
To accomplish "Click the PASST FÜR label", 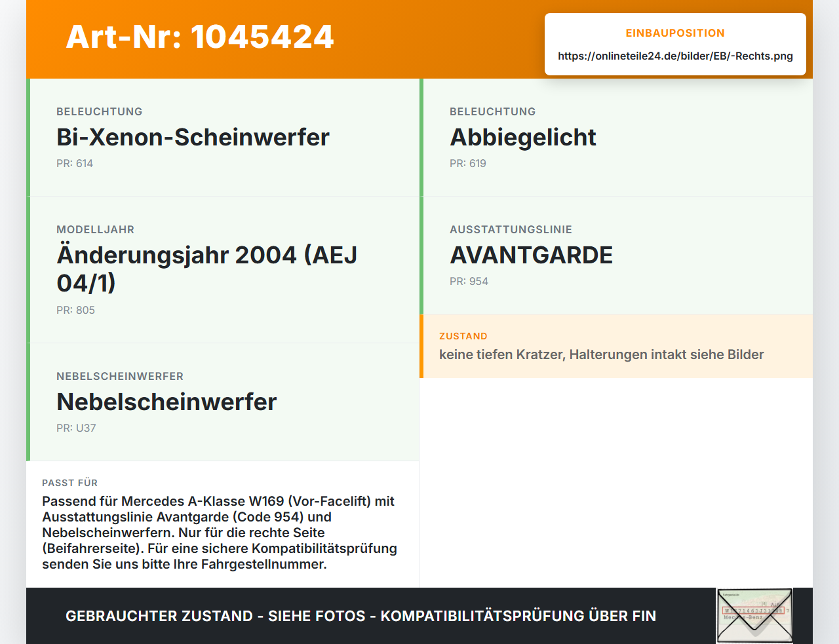I will tap(69, 483).
